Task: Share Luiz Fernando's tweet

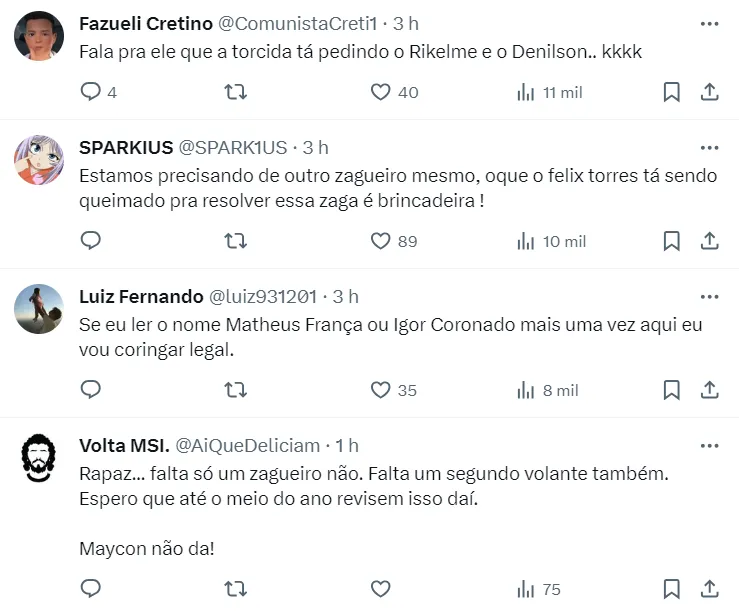Action: [709, 390]
